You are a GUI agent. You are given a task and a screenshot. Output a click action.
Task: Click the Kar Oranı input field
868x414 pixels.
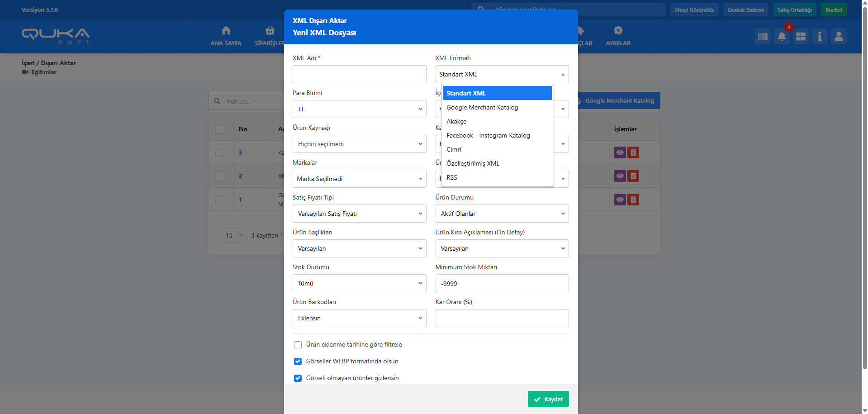coord(502,318)
